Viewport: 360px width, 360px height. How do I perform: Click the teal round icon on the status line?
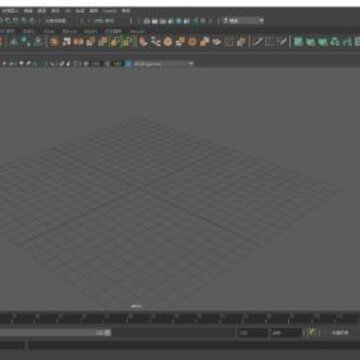pos(179,21)
